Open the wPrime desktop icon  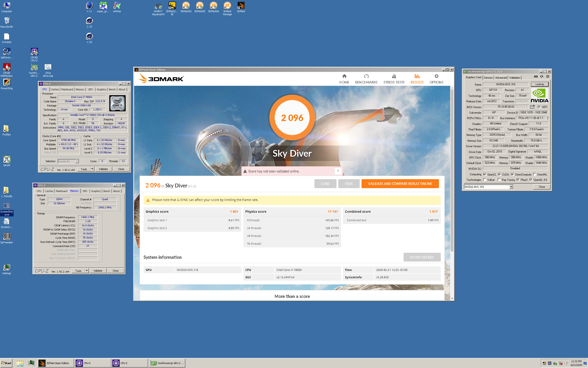[x=117, y=7]
